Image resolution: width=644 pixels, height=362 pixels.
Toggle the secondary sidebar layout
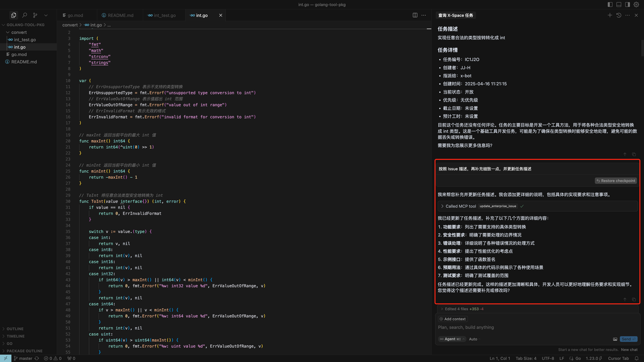[x=627, y=5]
